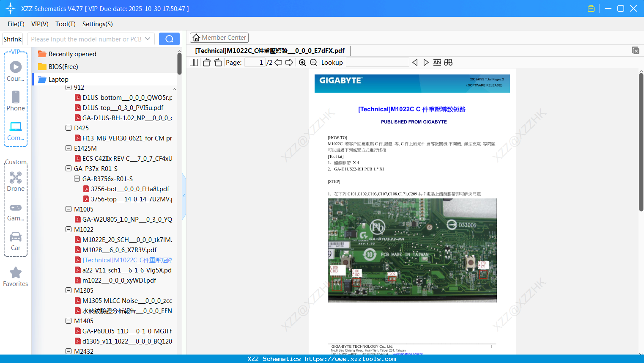Collapse the 912 tree node
This screenshot has width=644, height=363.
(69, 88)
